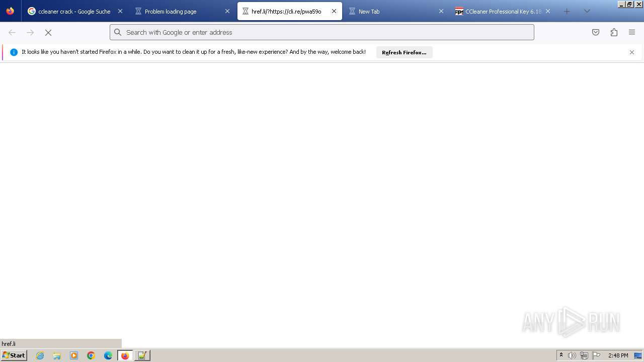644x362 pixels.
Task: Open the Windows Media Player taskbar icon
Action: click(74, 355)
